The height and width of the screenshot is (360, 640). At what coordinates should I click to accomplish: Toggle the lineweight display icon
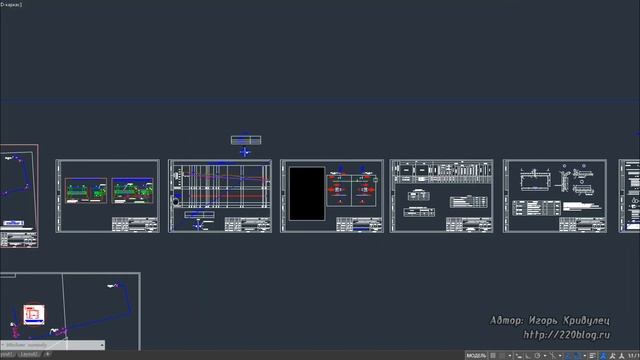point(593,356)
